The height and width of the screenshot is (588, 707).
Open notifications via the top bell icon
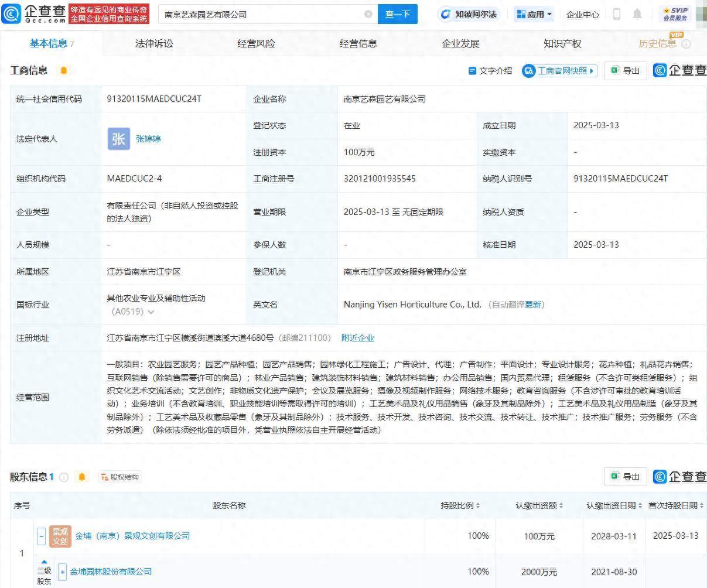tap(637, 14)
